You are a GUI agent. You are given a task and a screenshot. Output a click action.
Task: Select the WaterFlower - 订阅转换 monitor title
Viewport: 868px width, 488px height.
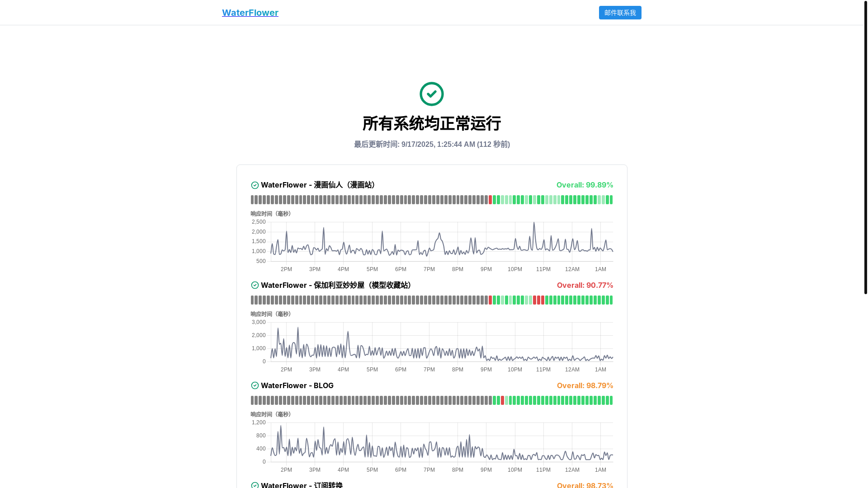(x=302, y=485)
